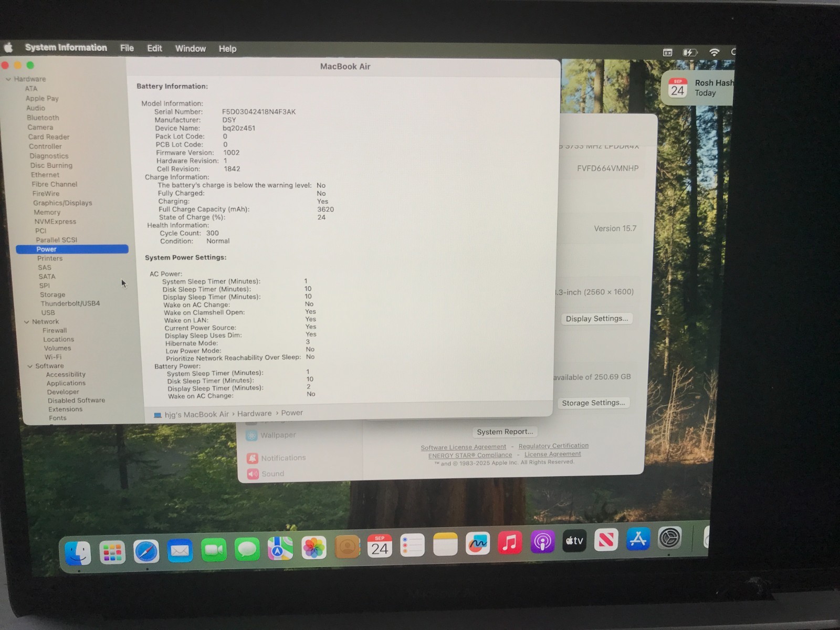Open the Music app in the Dock
Image resolution: width=840 pixels, height=630 pixels.
click(510, 542)
